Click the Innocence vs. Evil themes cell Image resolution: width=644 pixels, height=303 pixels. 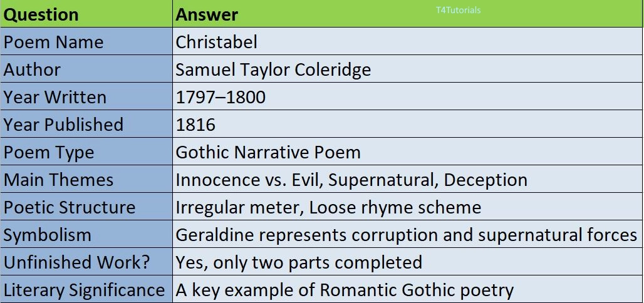(408, 179)
